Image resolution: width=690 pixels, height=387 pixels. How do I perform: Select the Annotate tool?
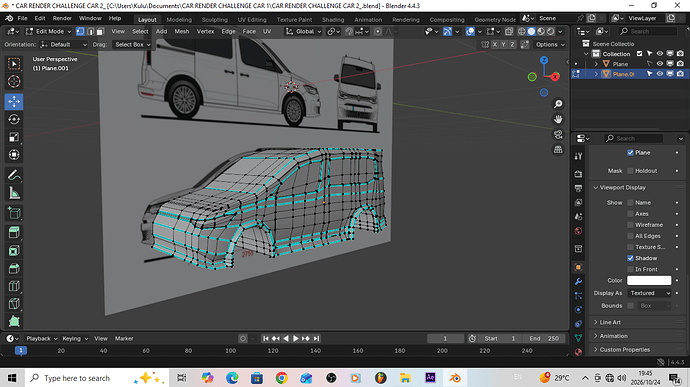14,175
